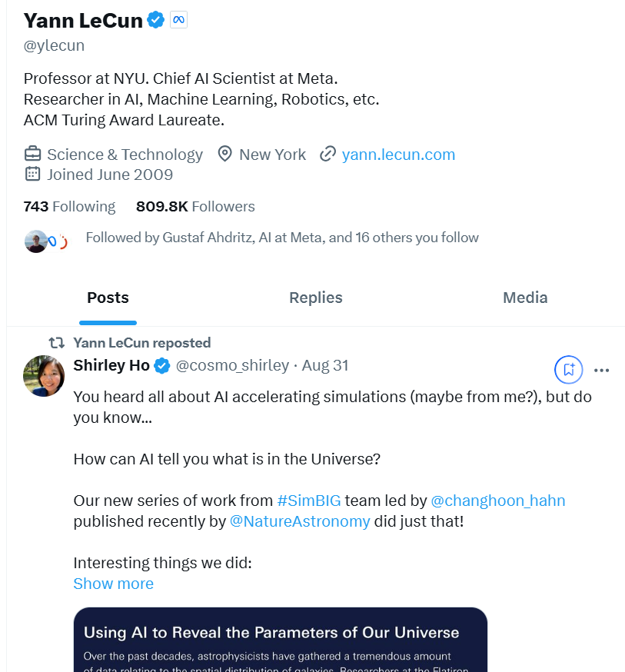
Task: Click Yann LeCun's blue verified badge
Action: (x=156, y=20)
